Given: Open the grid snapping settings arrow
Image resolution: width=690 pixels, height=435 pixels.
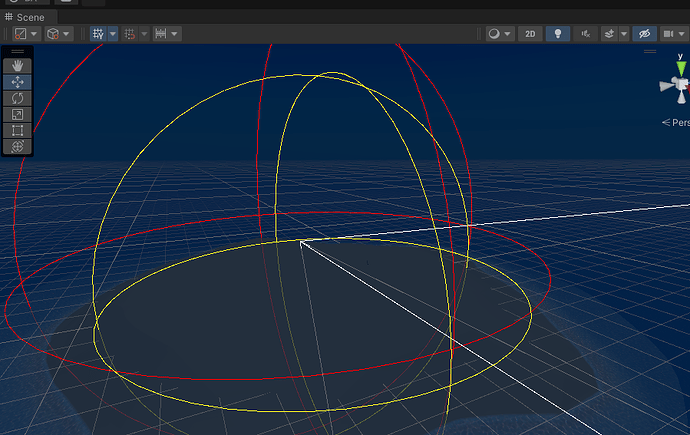Looking at the screenshot, I should [x=144, y=34].
